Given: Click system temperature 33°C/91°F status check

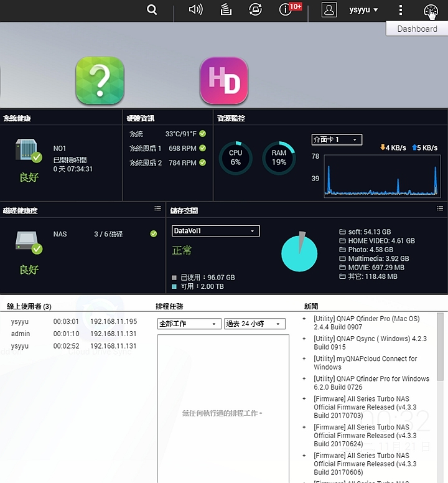Looking at the screenshot, I should [203, 134].
